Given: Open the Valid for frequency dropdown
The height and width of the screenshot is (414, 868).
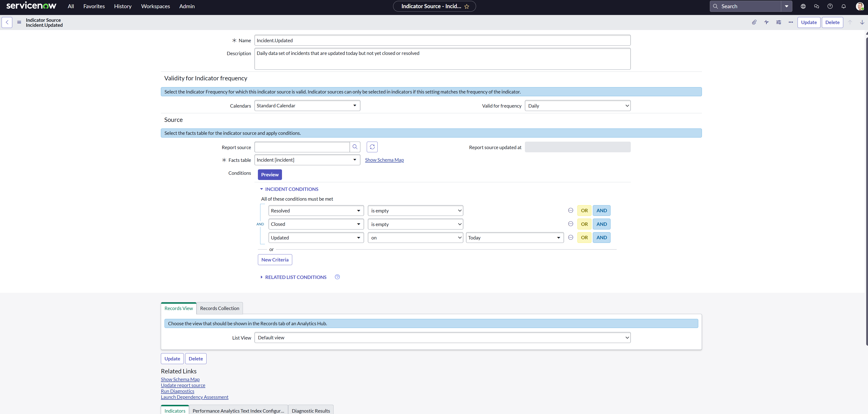Looking at the screenshot, I should coord(577,105).
